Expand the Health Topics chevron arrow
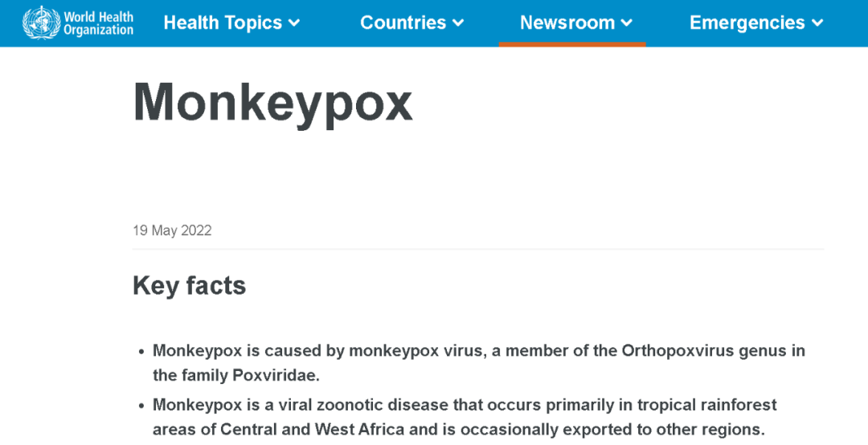Screen dimensions: 868x445 click(x=294, y=23)
